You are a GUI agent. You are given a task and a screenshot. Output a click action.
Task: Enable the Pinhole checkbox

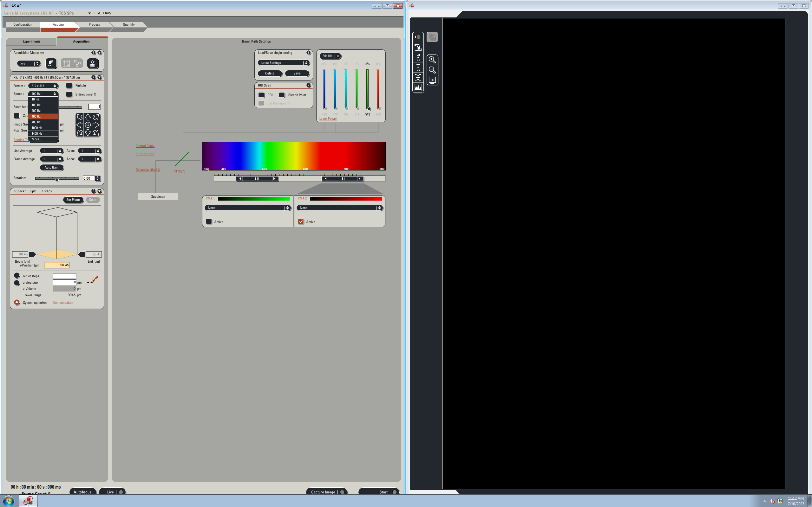tap(69, 86)
